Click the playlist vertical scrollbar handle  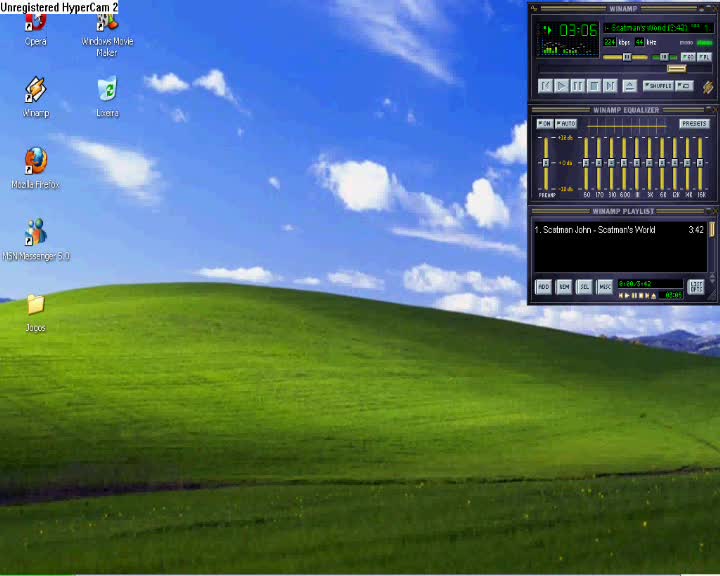pyautogui.click(x=712, y=229)
